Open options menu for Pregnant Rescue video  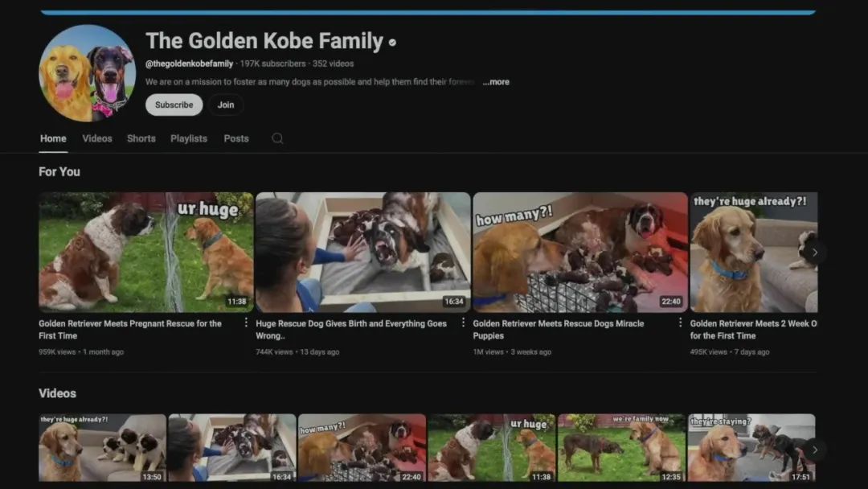click(246, 323)
